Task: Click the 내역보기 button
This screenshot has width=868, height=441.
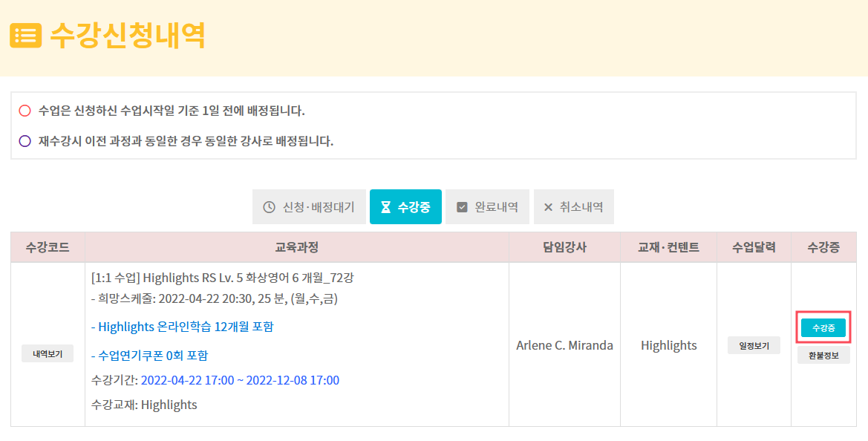Action: 48,353
